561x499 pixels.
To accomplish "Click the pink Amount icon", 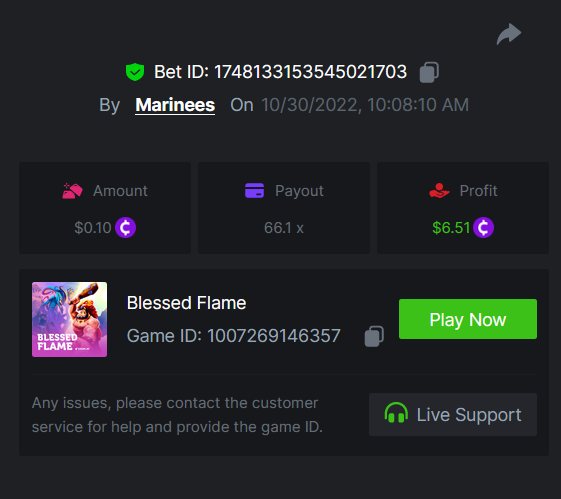I will pos(72,191).
